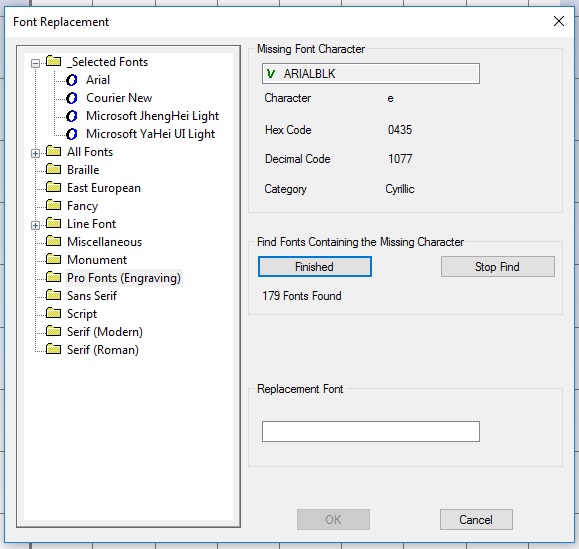Click the All Fonts folder icon
Image resolution: width=579 pixels, height=549 pixels.
(54, 151)
